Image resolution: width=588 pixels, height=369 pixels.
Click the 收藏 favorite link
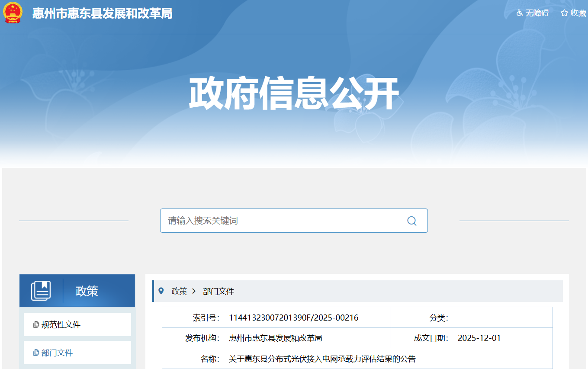[x=578, y=13]
